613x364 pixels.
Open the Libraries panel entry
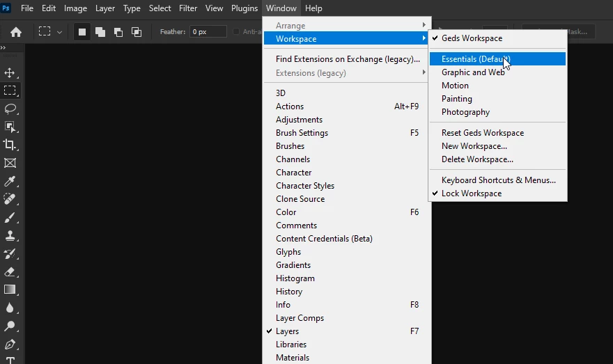click(347, 345)
